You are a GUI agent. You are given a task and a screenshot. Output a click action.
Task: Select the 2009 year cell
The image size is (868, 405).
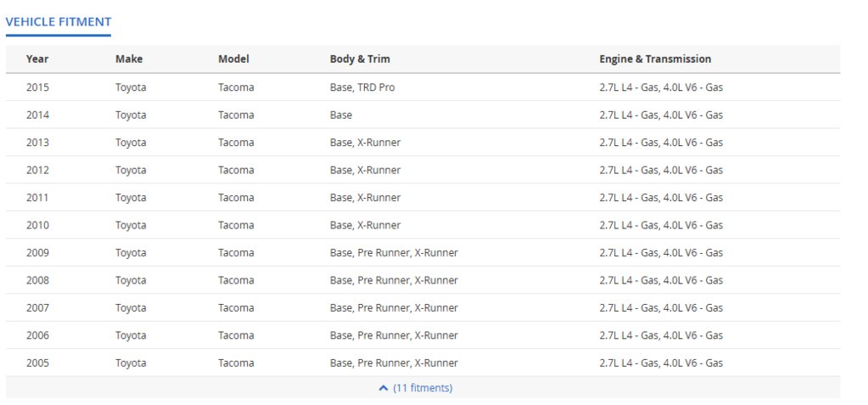point(37,253)
